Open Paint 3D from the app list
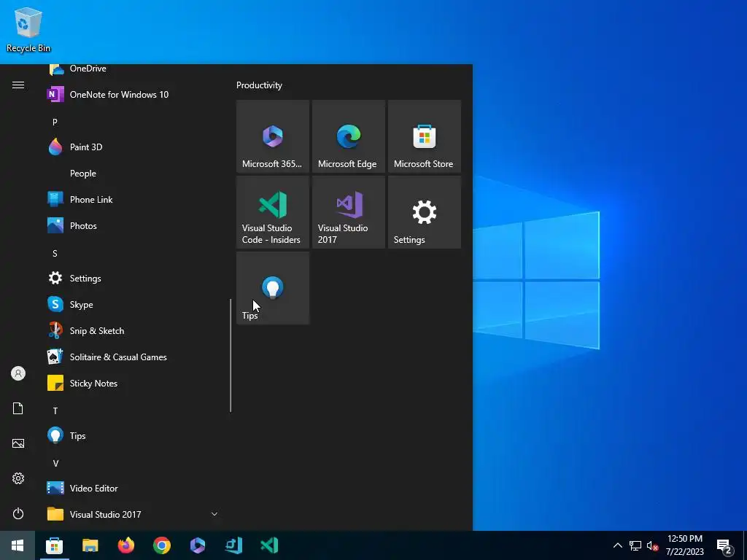 point(133,147)
